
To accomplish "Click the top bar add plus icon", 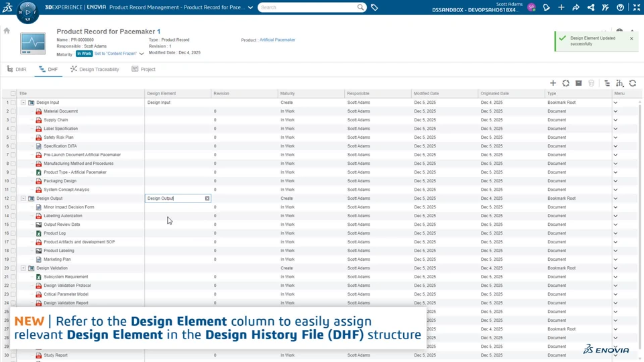I will (x=561, y=7).
